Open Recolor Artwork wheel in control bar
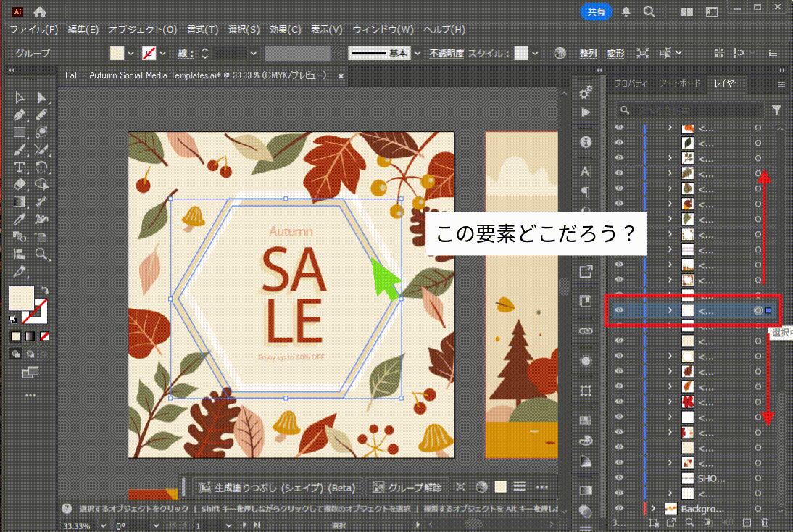Screen dimensions: 793x532 [560, 53]
